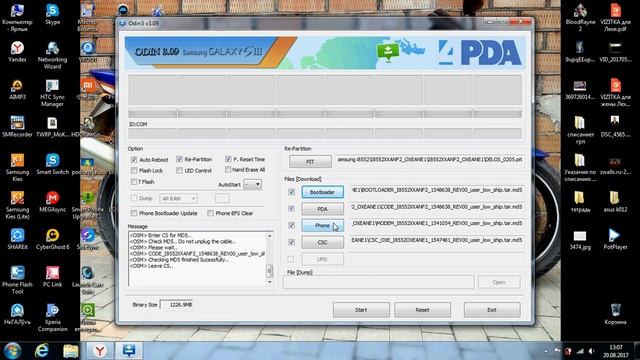The image size is (640, 360).
Task: Click the Bootloader file button
Action: coord(322,192)
